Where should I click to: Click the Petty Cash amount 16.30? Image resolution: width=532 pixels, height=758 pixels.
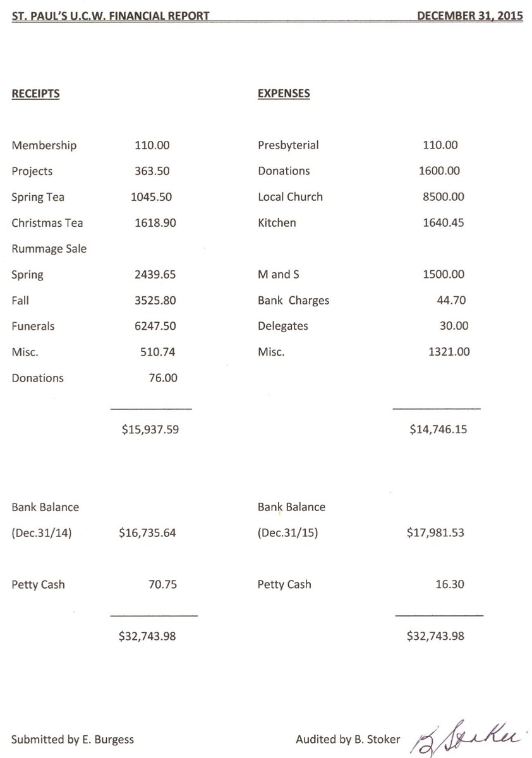point(450,585)
